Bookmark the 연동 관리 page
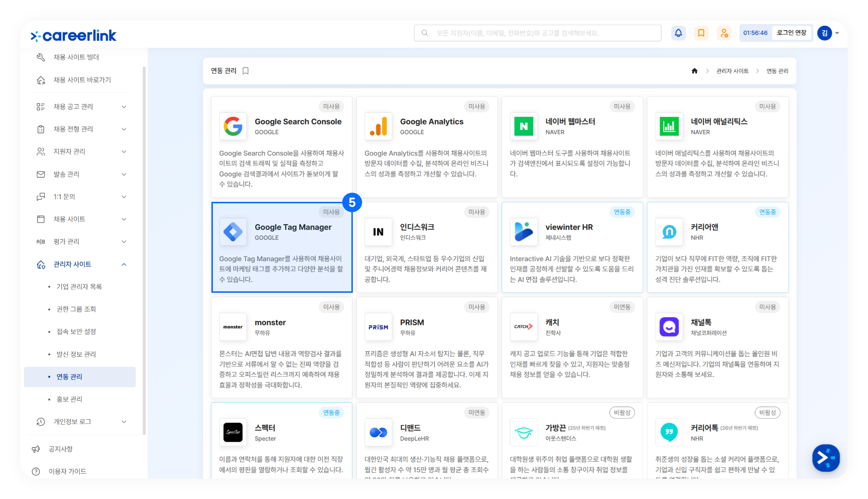The height and width of the screenshot is (499, 868). tap(246, 71)
